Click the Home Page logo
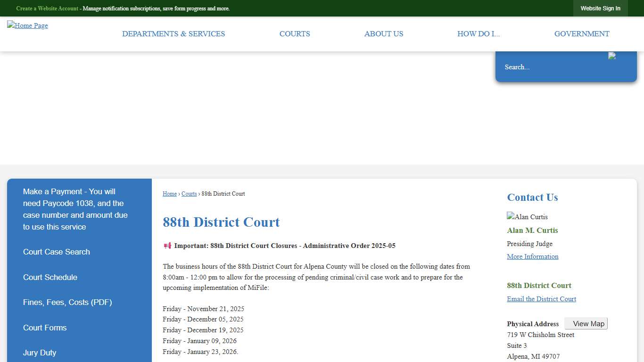 (27, 25)
